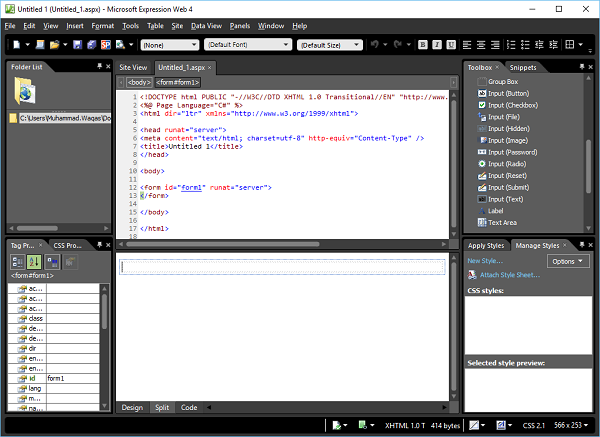Expand the Options dropdown in Manage Styles

tap(568, 261)
